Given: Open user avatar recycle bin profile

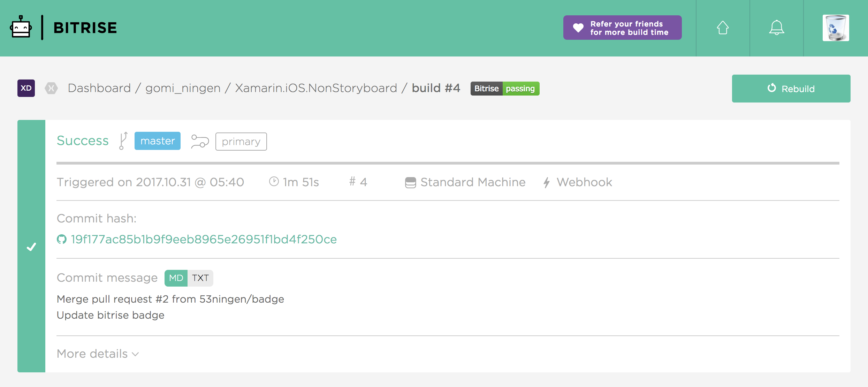Looking at the screenshot, I should (x=836, y=28).
